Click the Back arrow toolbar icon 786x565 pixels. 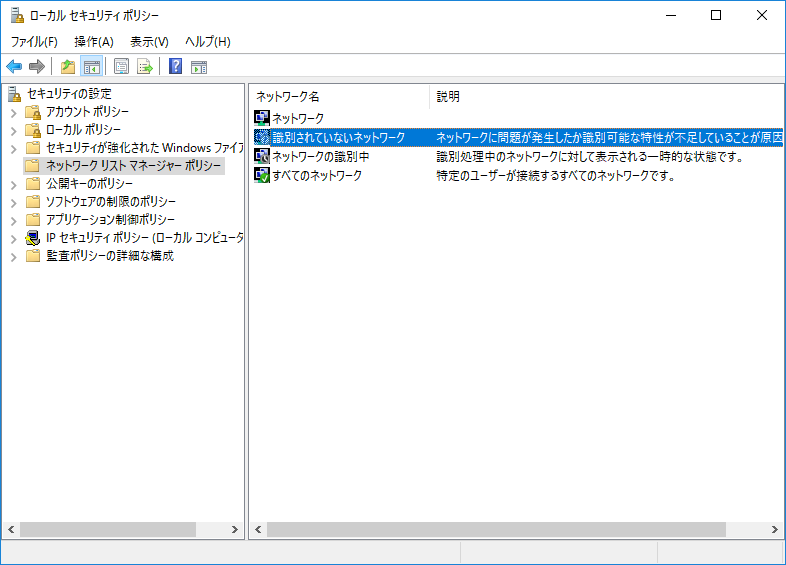click(15, 66)
